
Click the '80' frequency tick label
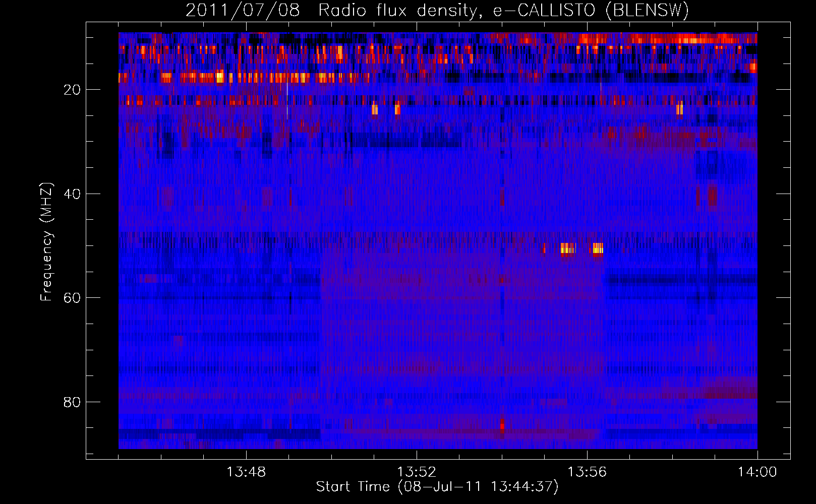[72, 402]
